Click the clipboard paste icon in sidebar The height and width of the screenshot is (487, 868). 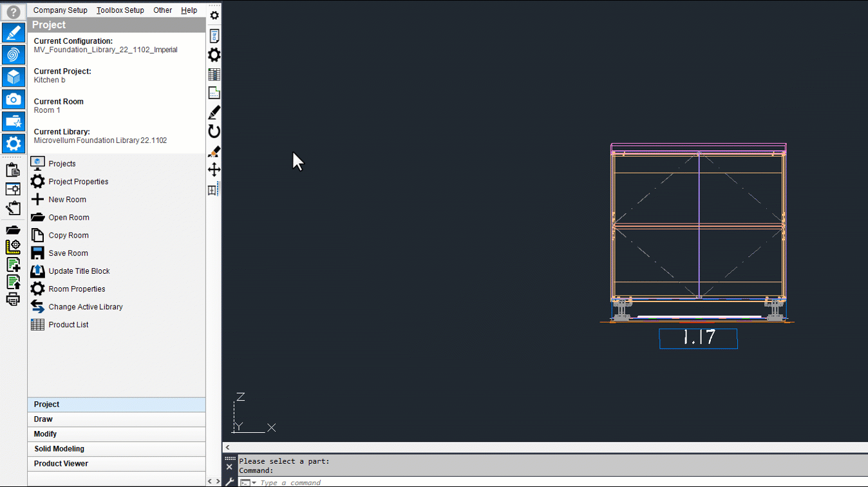coord(13,170)
